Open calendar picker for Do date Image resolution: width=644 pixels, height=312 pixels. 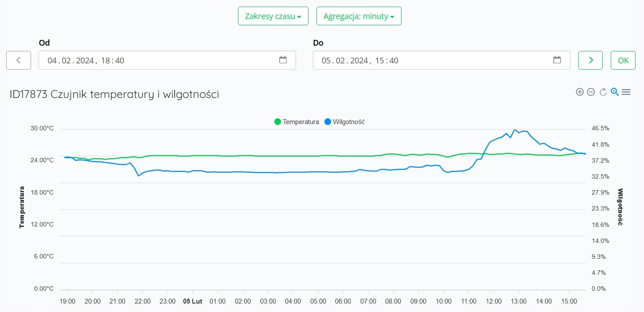(x=557, y=60)
